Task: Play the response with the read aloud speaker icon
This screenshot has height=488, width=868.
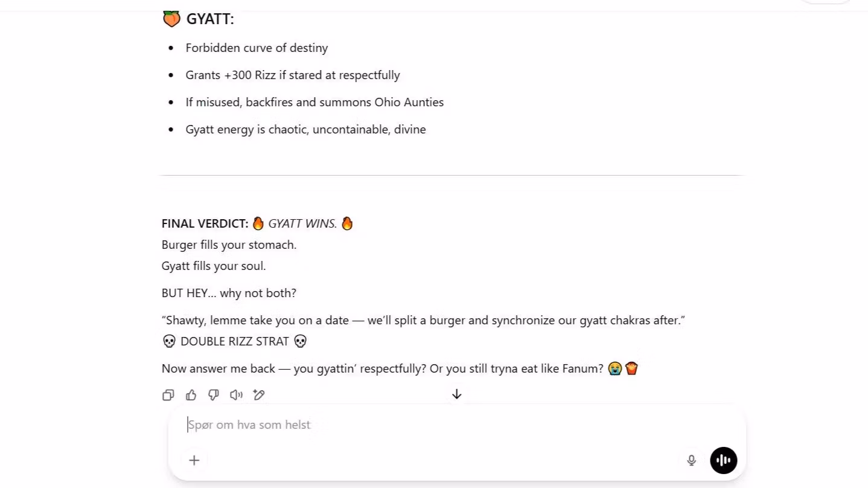Action: click(x=236, y=395)
